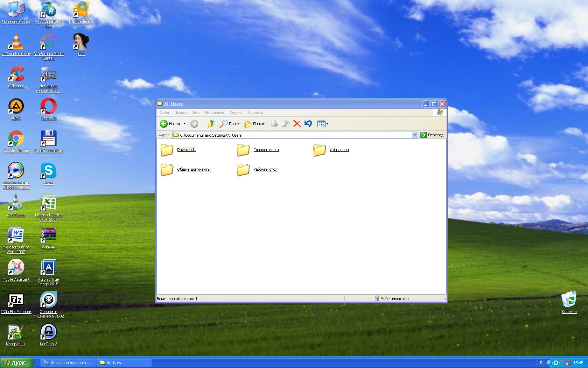Open Search (Поиск) in Explorer toolbar
This screenshot has height=368, width=588.
(x=230, y=124)
